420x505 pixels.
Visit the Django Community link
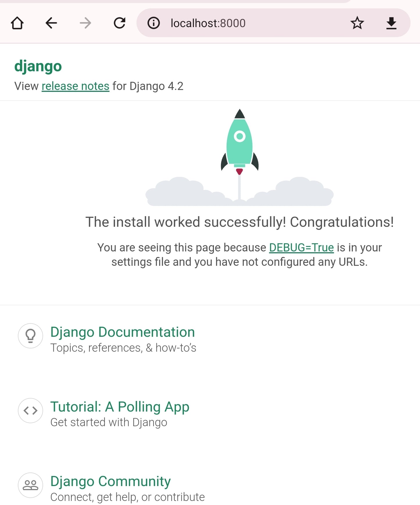[110, 481]
